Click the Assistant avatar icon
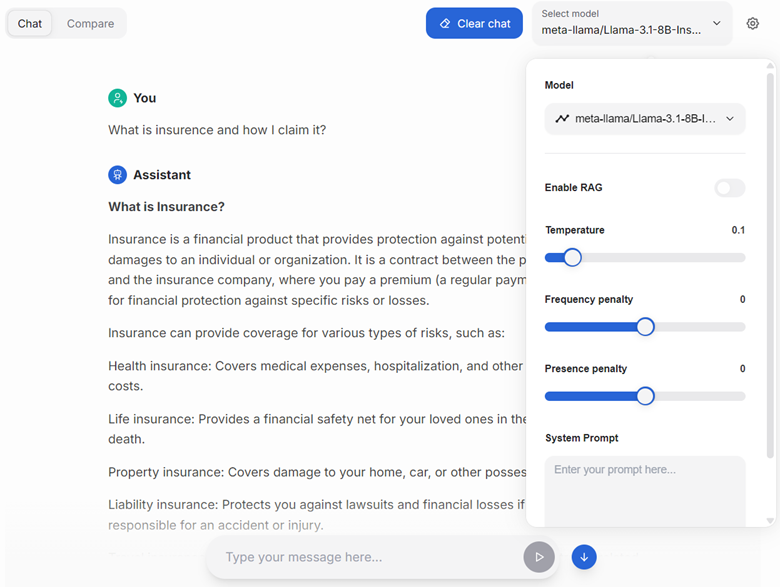Image resolution: width=780 pixels, height=587 pixels. coord(118,175)
